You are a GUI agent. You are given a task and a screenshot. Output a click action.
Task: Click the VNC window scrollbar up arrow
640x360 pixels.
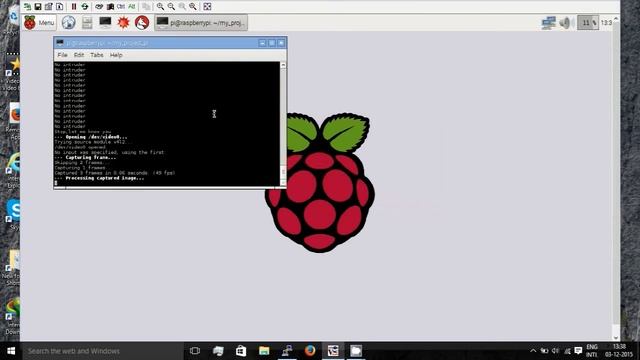point(616,19)
